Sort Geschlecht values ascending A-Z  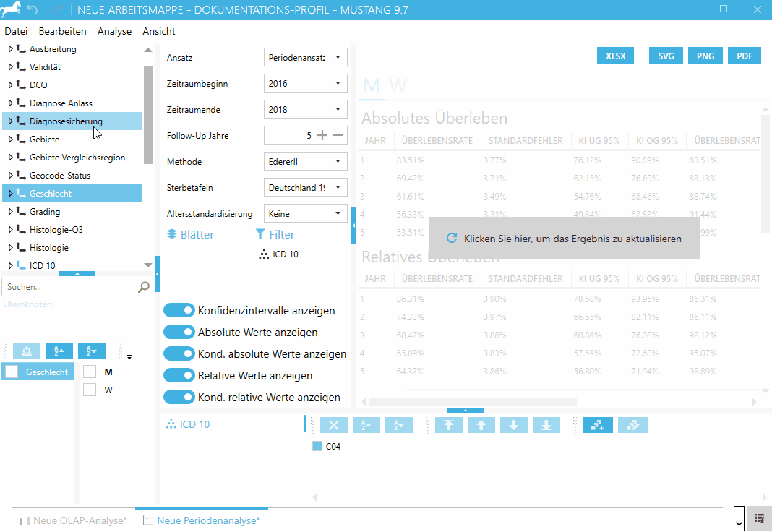tap(59, 351)
